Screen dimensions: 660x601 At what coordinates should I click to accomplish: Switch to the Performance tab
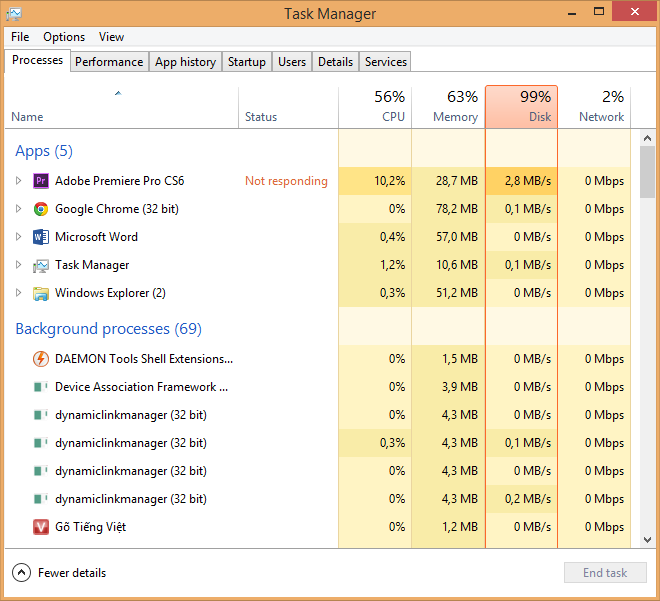click(109, 62)
